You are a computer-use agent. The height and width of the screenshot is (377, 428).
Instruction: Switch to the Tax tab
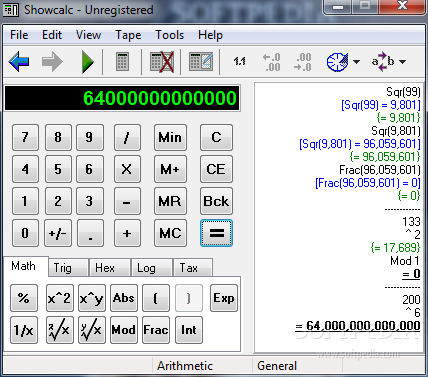(x=193, y=268)
